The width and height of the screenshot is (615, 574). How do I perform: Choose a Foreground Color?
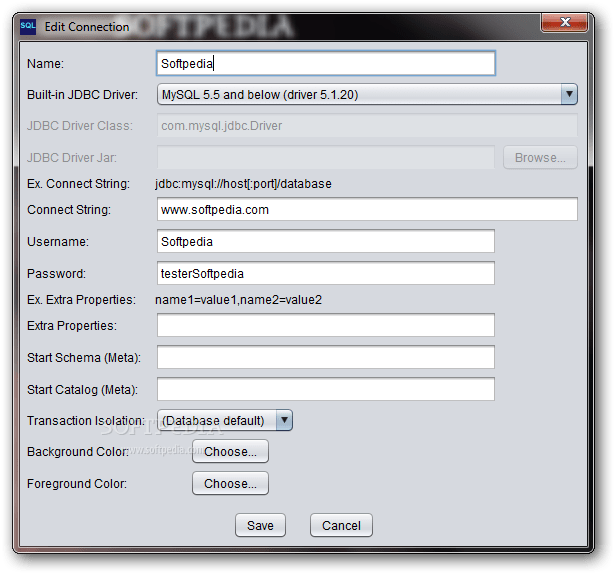coord(230,483)
